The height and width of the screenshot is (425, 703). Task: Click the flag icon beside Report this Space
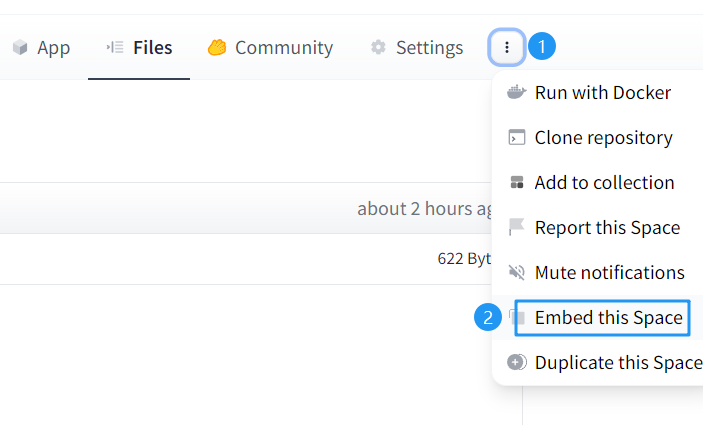516,228
